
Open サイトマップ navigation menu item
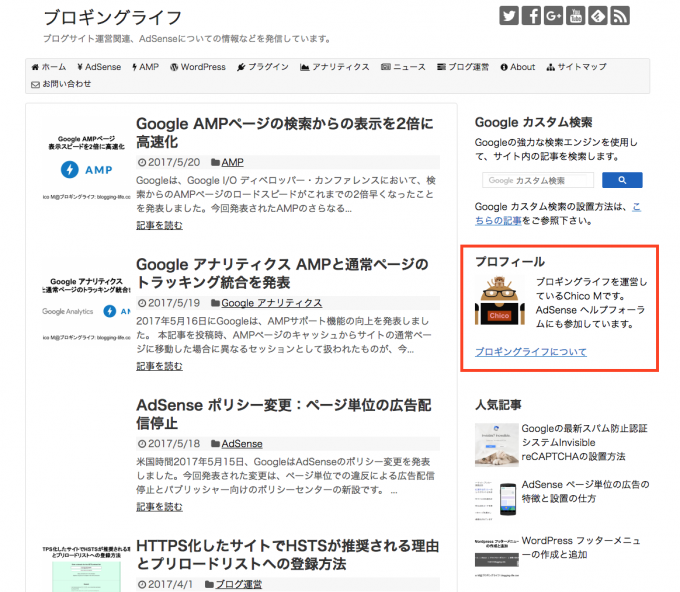coord(576,67)
